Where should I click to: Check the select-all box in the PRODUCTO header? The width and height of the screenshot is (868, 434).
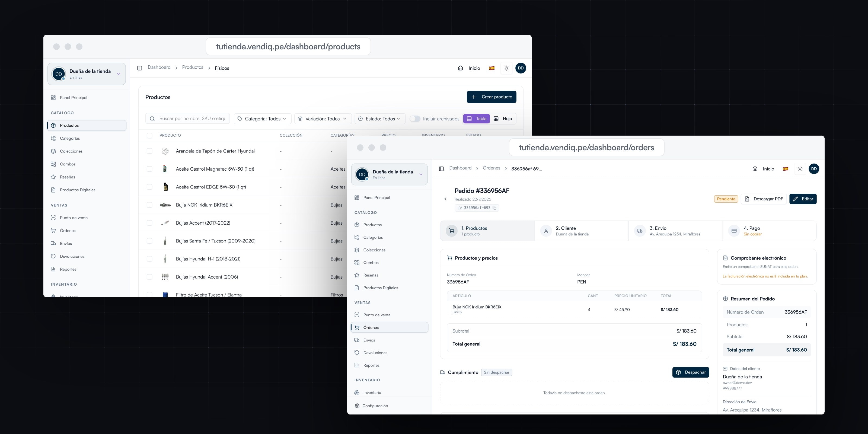pos(149,135)
